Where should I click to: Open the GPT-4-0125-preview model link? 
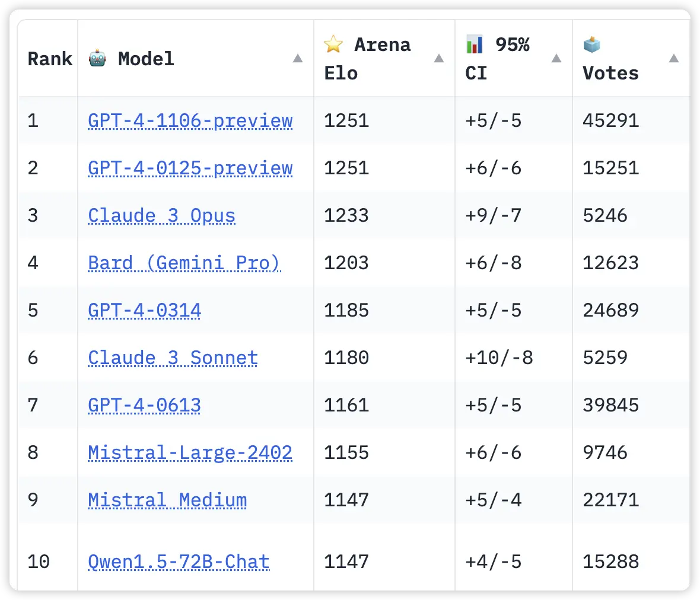click(190, 168)
